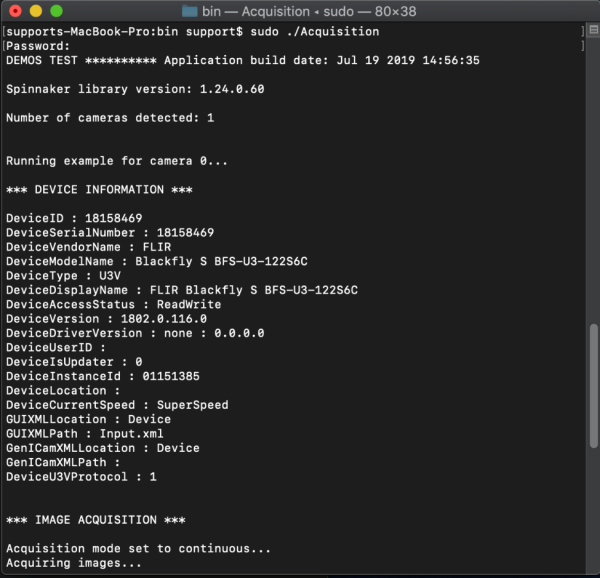Click the 'GenICamXMLPath :' line
Viewport: 600px width, 578px height.
click(63, 462)
